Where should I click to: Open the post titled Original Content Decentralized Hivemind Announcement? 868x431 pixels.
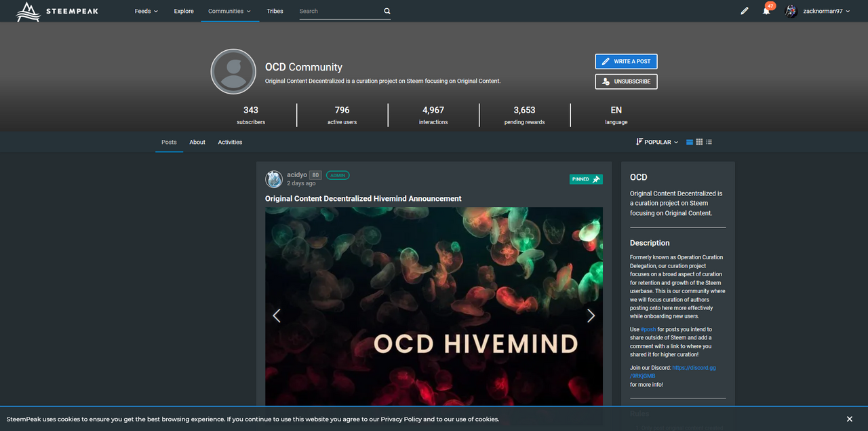[x=363, y=199]
